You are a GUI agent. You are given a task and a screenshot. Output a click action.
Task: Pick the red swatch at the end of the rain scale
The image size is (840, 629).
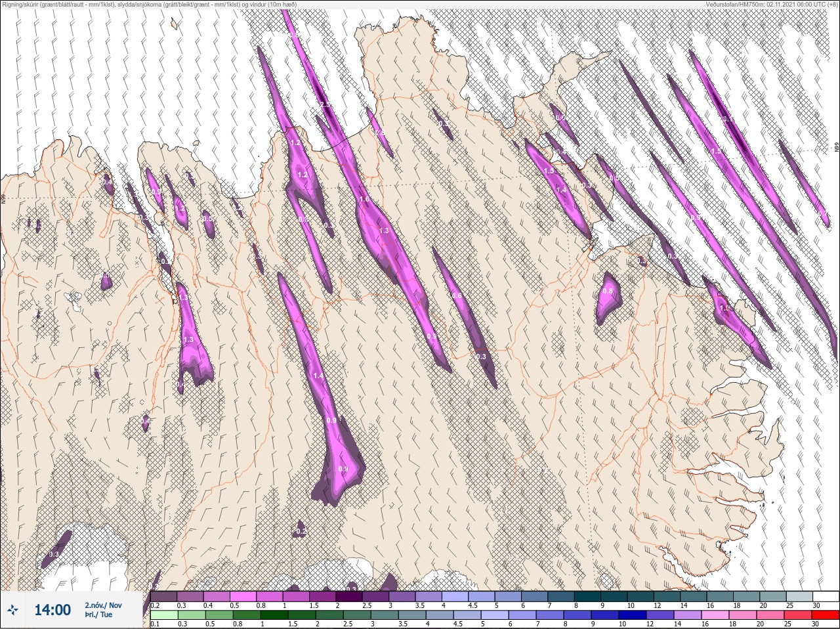pos(825,615)
